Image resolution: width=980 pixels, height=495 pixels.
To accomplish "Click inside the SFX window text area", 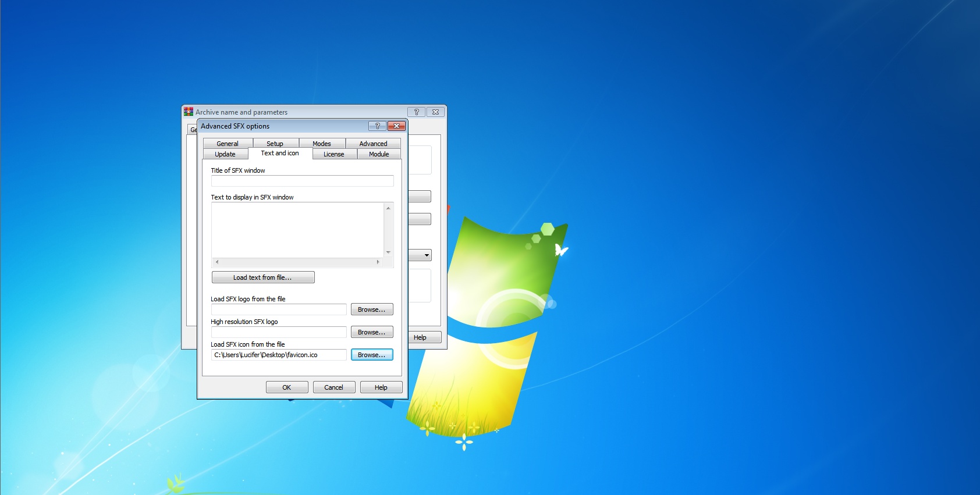I will pyautogui.click(x=297, y=230).
